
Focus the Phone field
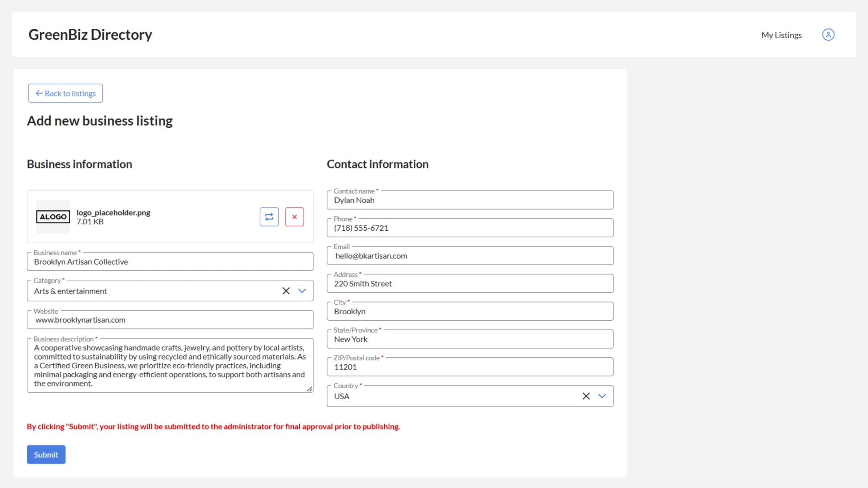pyautogui.click(x=470, y=228)
